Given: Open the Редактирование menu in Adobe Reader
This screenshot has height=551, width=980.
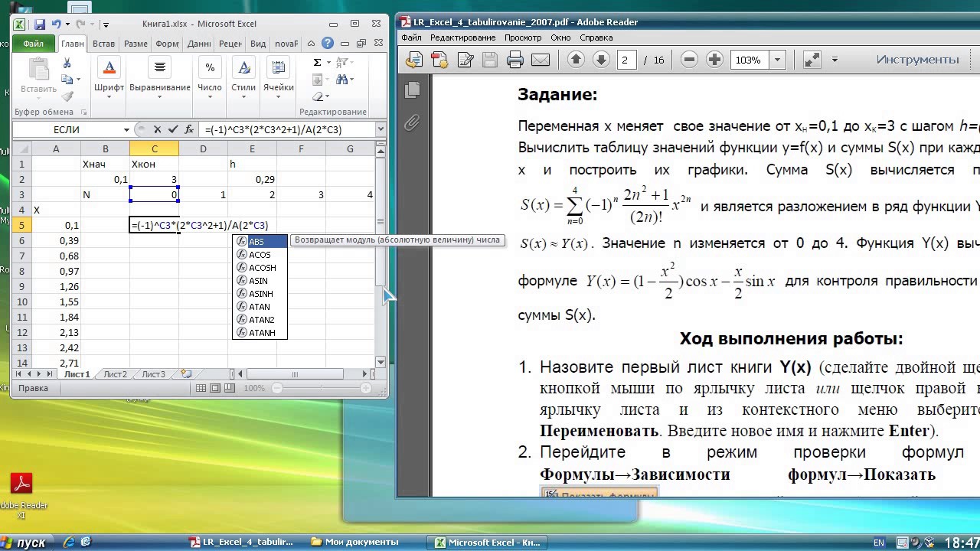Looking at the screenshot, I should tap(462, 37).
